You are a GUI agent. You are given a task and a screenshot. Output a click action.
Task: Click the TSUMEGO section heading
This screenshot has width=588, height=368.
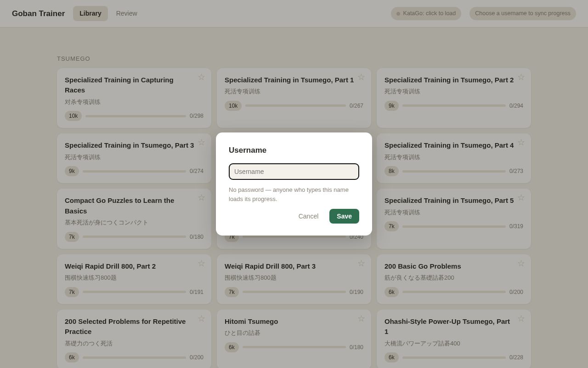point(73,58)
